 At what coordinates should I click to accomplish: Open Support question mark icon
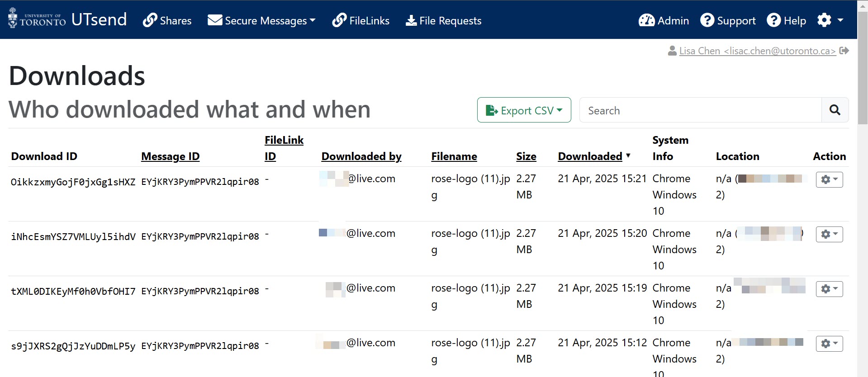[707, 20]
